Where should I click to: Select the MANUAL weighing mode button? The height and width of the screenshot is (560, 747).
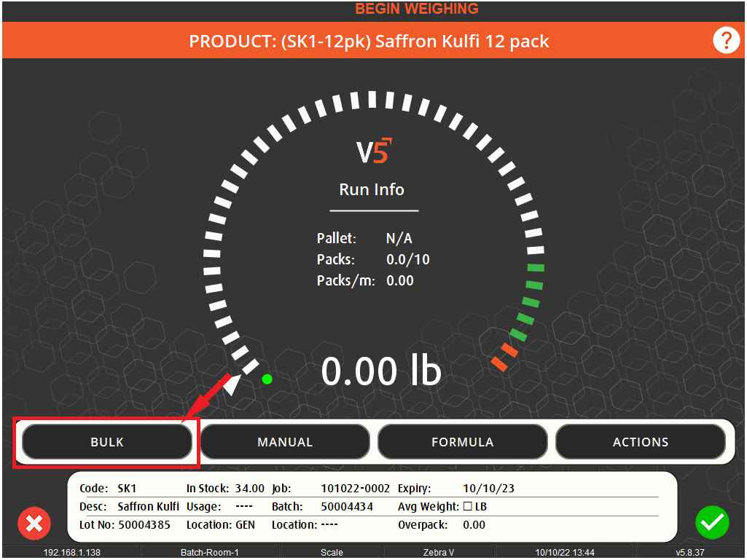285,442
